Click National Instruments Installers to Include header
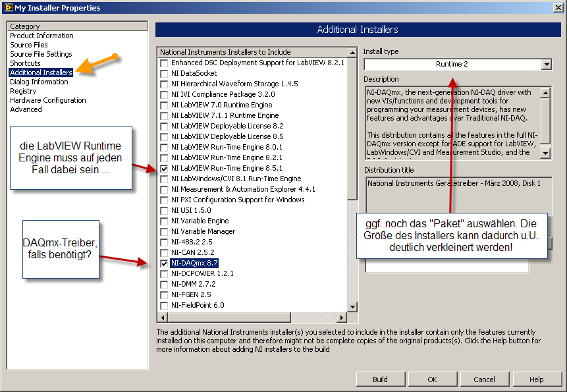Image resolution: width=567 pixels, height=392 pixels. coord(253,53)
